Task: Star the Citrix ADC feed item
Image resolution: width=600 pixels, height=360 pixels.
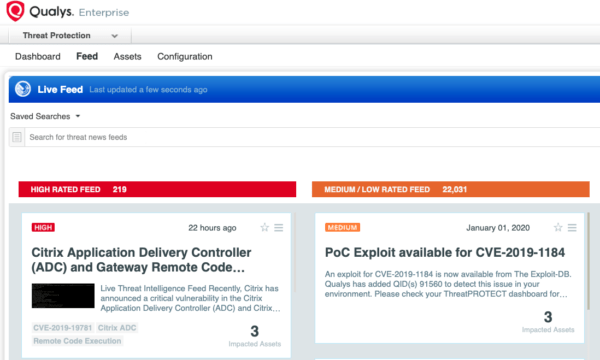Action: coord(264,228)
